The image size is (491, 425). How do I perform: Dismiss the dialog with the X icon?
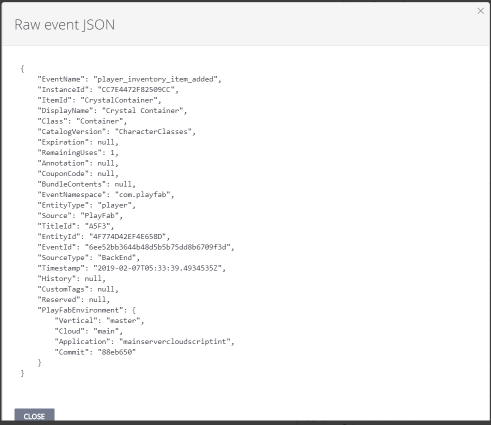(x=480, y=11)
